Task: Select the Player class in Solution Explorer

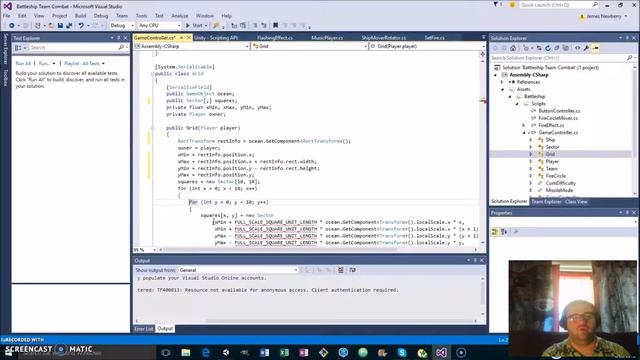Action: pos(552,161)
